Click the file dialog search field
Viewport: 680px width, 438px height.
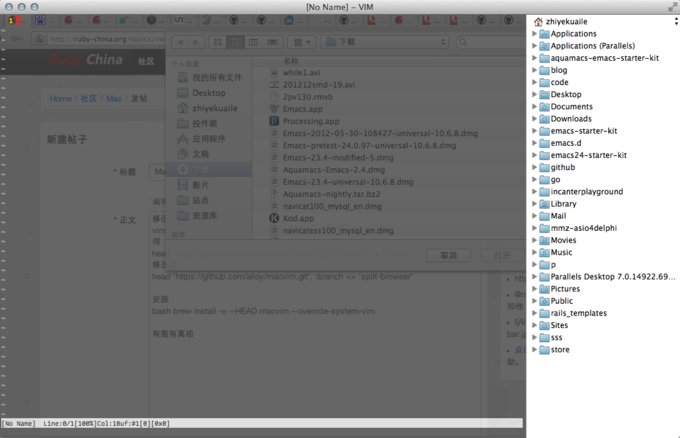click(x=492, y=42)
